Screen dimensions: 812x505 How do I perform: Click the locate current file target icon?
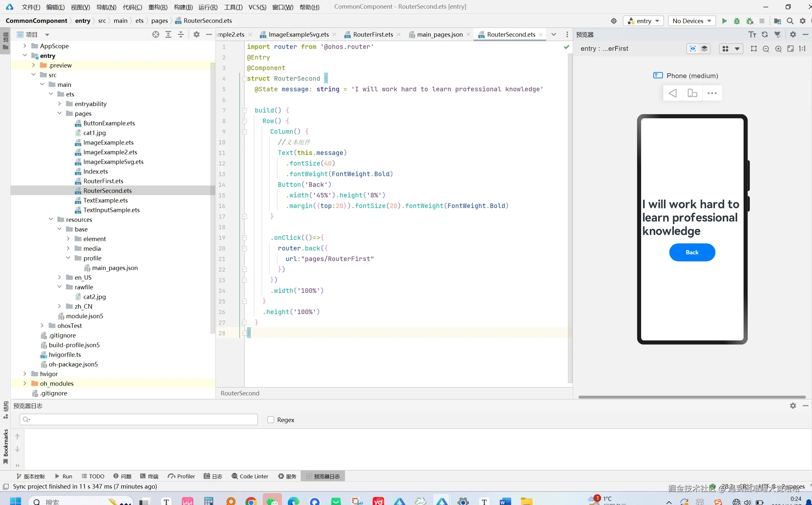click(x=155, y=34)
